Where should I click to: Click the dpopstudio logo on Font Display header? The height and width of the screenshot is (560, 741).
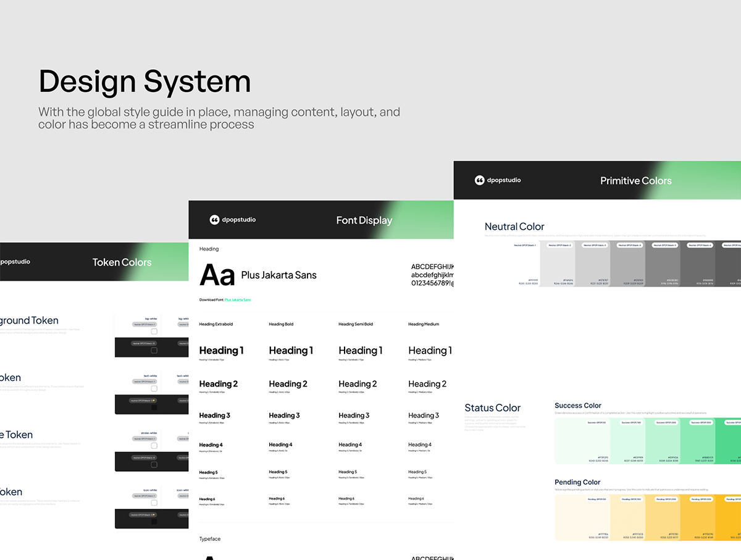tap(233, 220)
